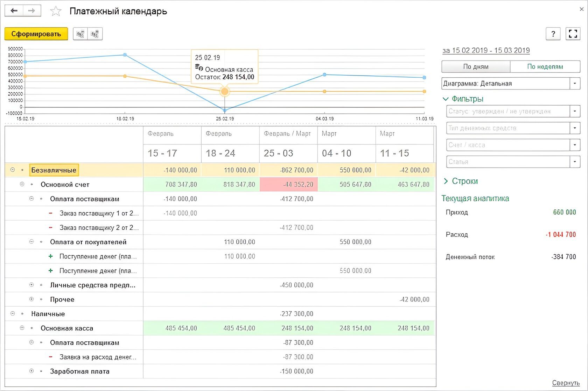Switch view to По неделям

tap(545, 66)
